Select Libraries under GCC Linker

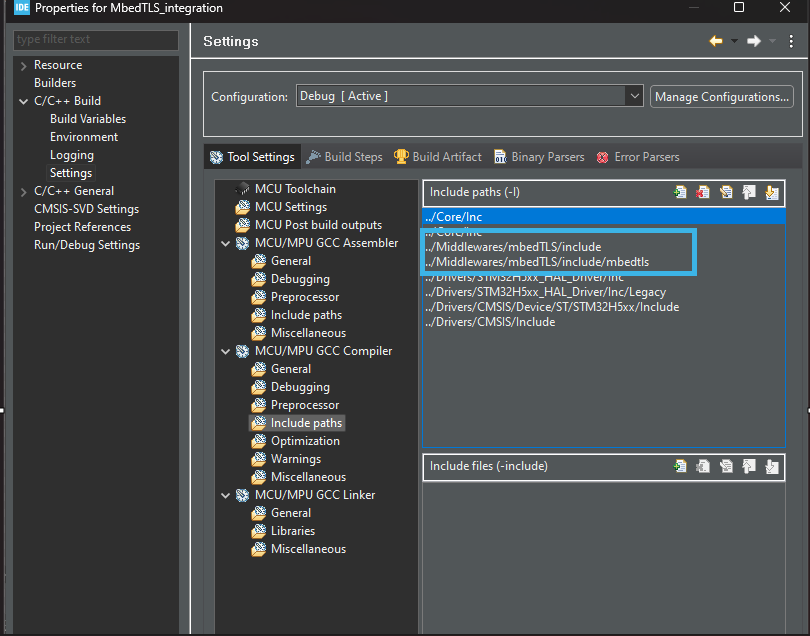tap(289, 530)
